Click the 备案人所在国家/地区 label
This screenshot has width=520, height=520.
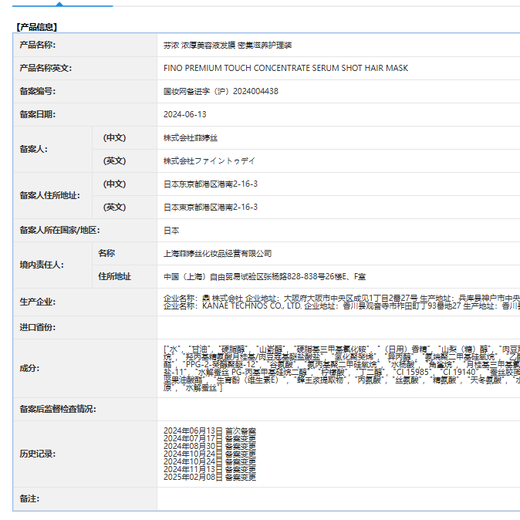(x=60, y=230)
